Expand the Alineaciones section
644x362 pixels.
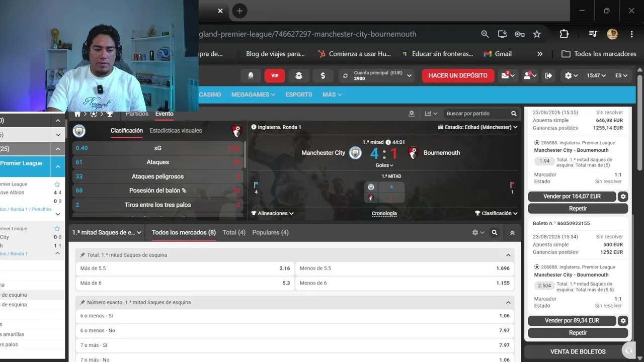[273, 213]
